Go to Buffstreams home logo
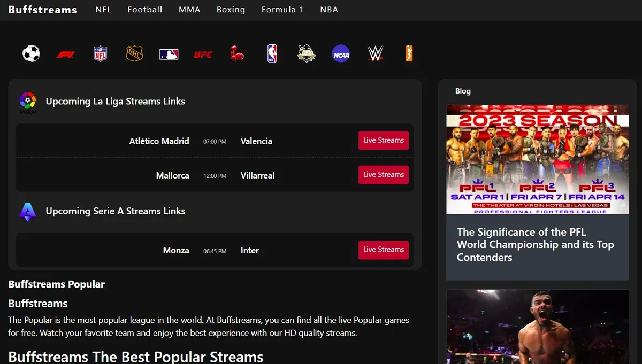 (x=42, y=10)
